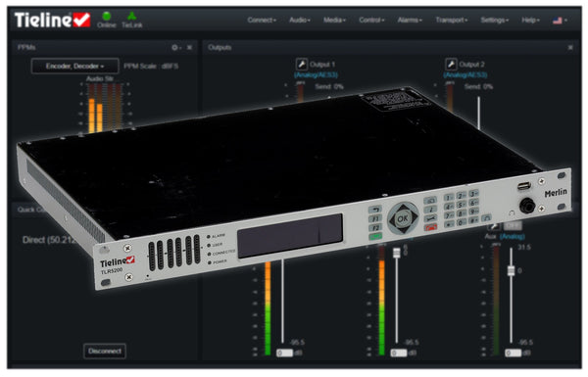Image resolution: width=588 pixels, height=377 pixels.
Task: Click the middle dB input field
Action: tap(399, 353)
